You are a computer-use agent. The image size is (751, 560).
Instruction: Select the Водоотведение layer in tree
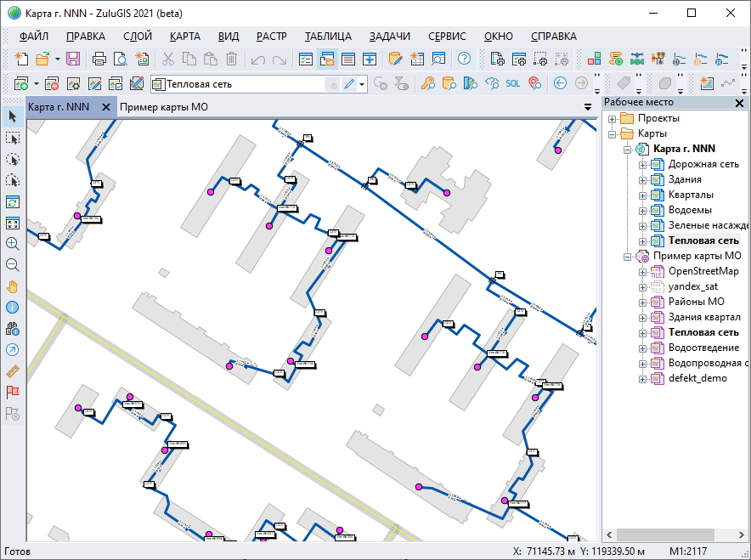pyautogui.click(x=703, y=348)
